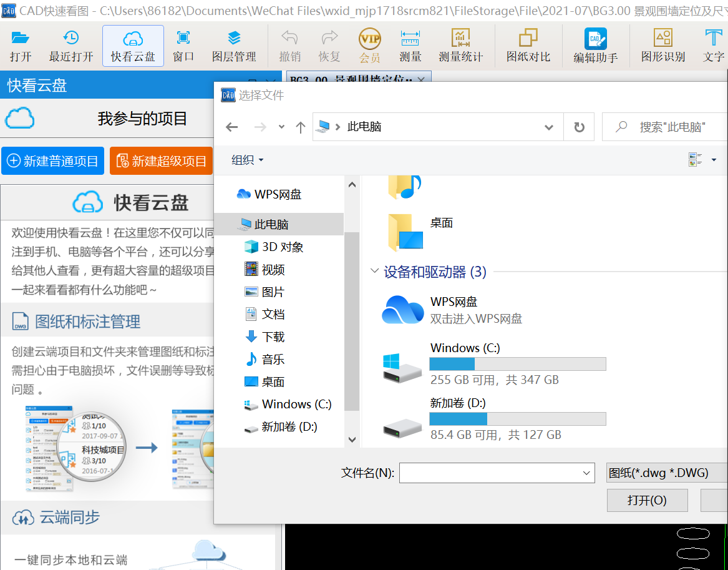
Task: Click the view mode icon in dialog
Action: [x=695, y=160]
